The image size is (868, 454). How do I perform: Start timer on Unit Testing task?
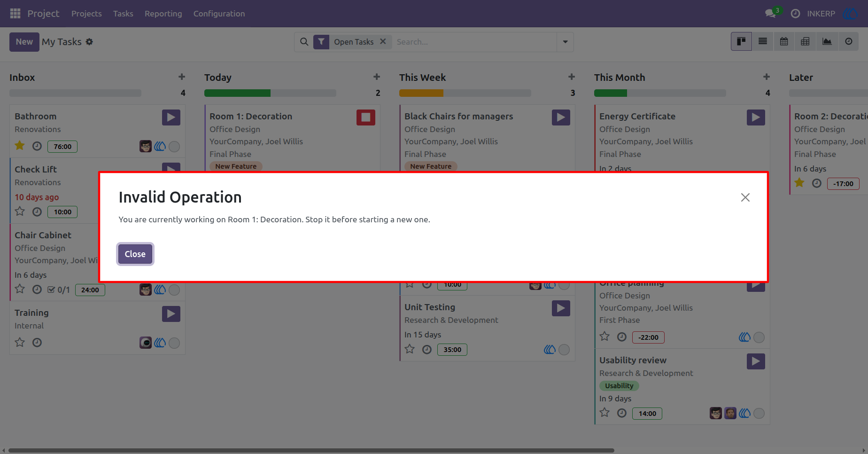pos(561,308)
